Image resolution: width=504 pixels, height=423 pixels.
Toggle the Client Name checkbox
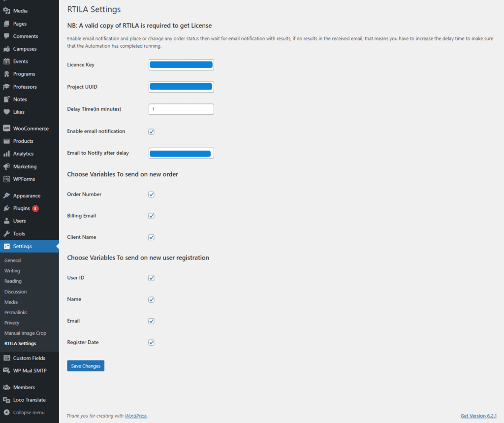click(x=151, y=237)
